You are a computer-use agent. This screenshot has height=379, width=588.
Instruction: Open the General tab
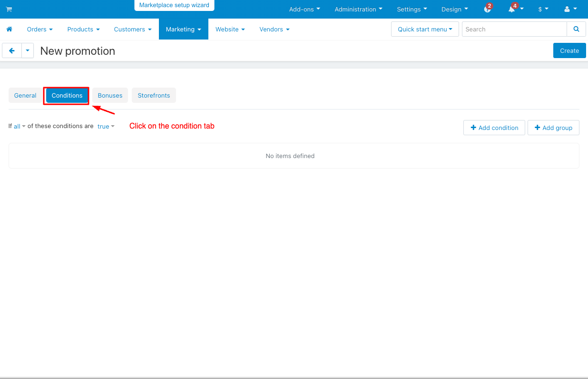click(x=25, y=95)
